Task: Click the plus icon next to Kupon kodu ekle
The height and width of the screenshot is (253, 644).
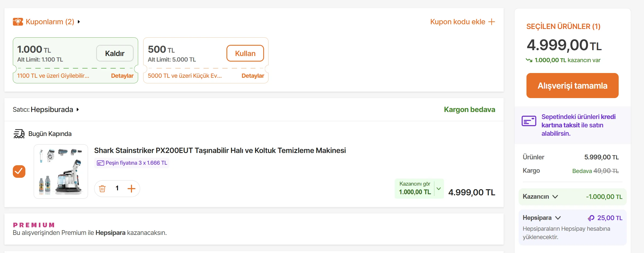Action: (492, 22)
